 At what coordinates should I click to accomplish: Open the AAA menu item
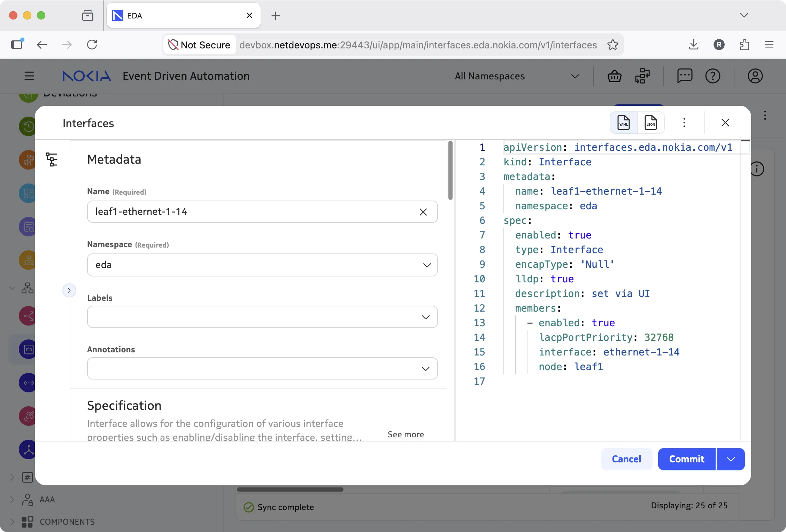[x=47, y=500]
